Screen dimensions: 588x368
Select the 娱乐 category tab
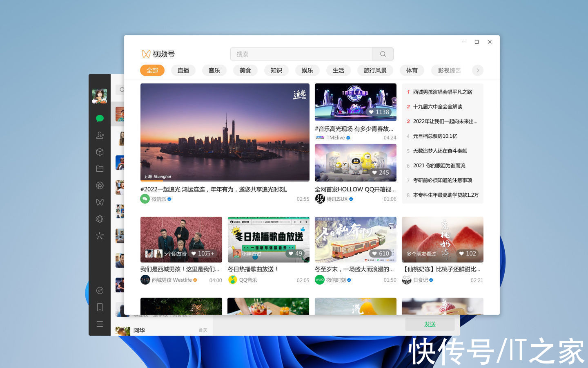[307, 70]
